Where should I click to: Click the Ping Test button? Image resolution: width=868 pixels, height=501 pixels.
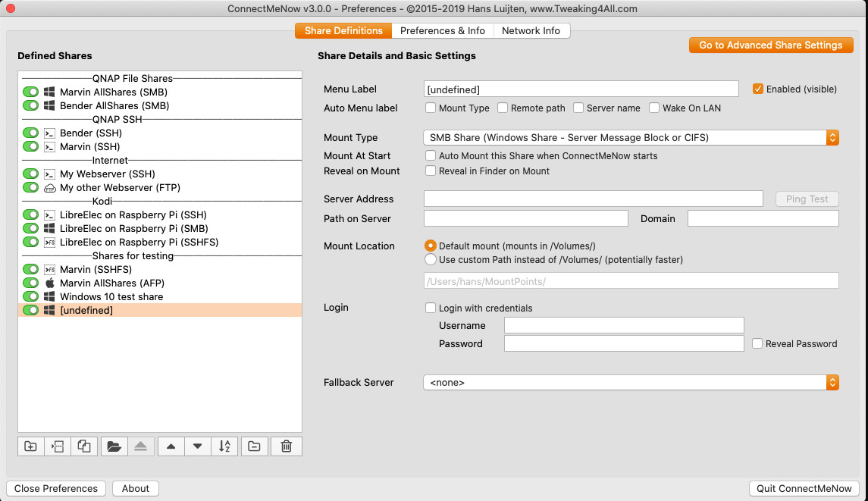coord(807,199)
